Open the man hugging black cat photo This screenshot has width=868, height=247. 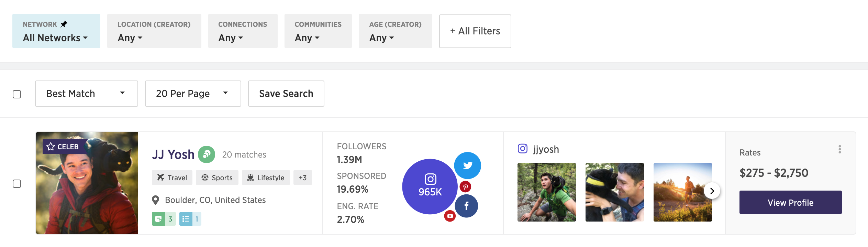pyautogui.click(x=615, y=192)
